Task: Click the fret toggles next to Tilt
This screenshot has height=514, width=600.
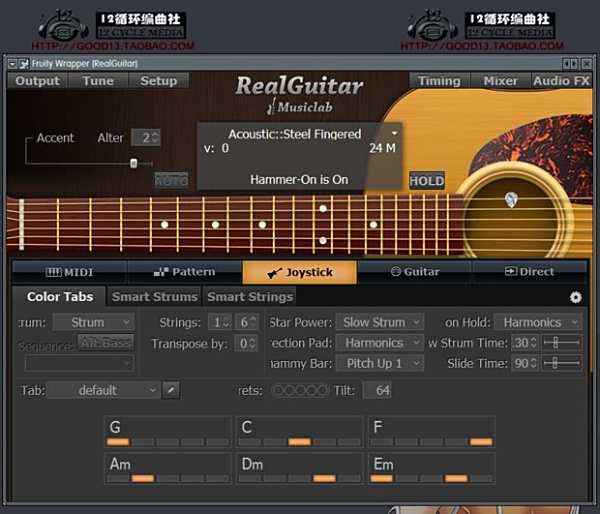Action: click(x=300, y=390)
